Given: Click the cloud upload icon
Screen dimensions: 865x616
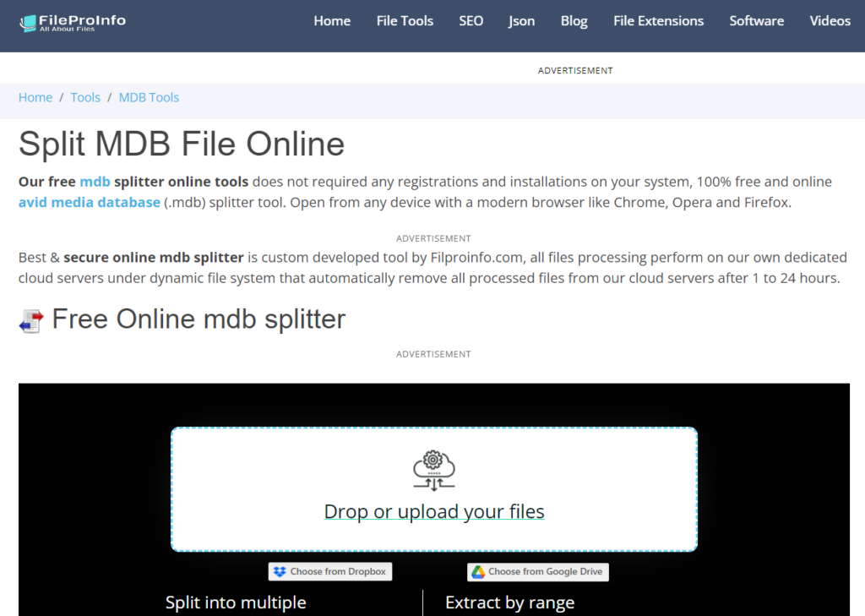Looking at the screenshot, I should pos(433,470).
